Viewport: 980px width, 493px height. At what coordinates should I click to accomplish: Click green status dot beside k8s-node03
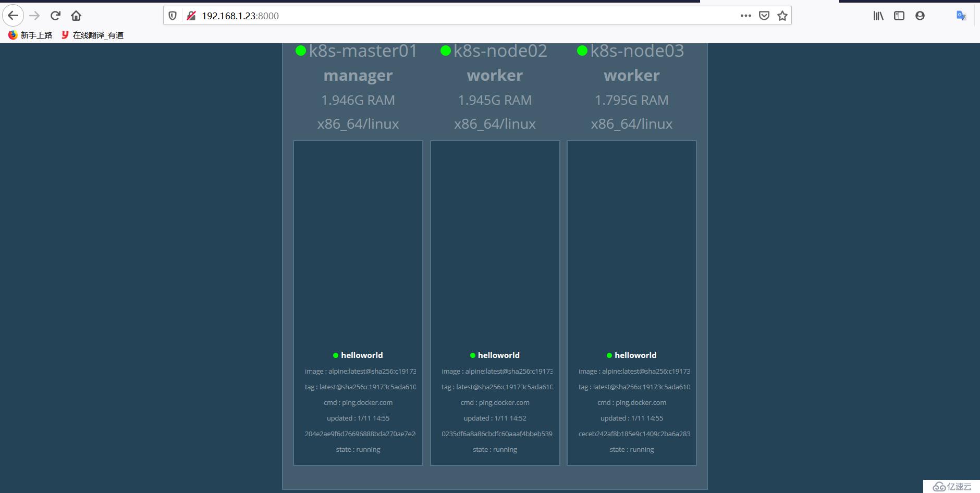(582, 51)
